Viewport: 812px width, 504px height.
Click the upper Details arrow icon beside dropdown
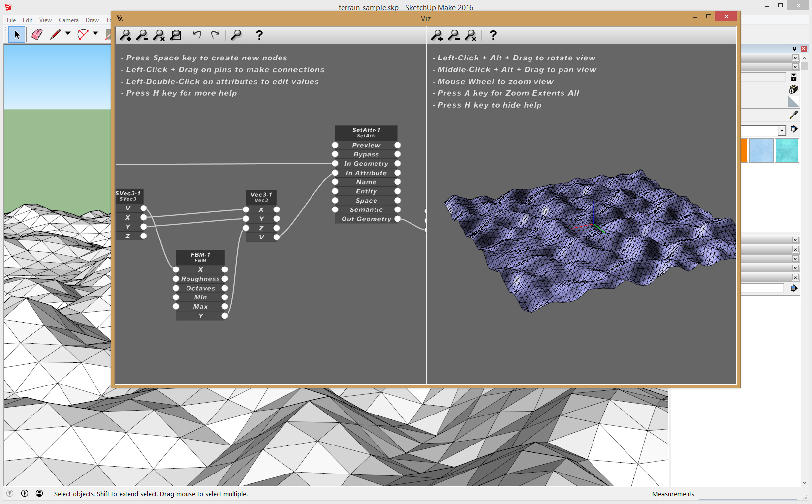tap(794, 129)
